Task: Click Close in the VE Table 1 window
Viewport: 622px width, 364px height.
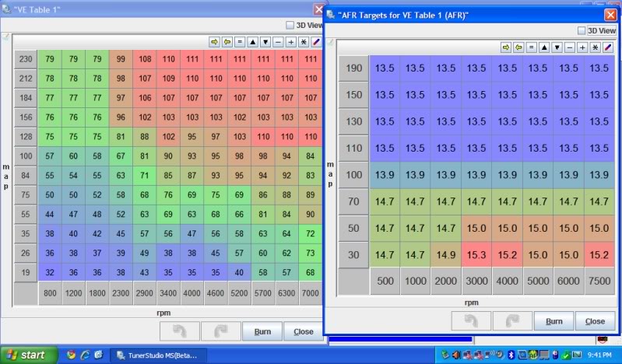Action: 304,331
